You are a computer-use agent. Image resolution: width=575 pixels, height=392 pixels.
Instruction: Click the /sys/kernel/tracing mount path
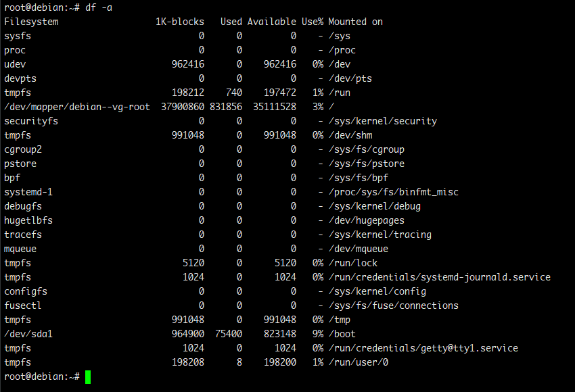pos(380,235)
